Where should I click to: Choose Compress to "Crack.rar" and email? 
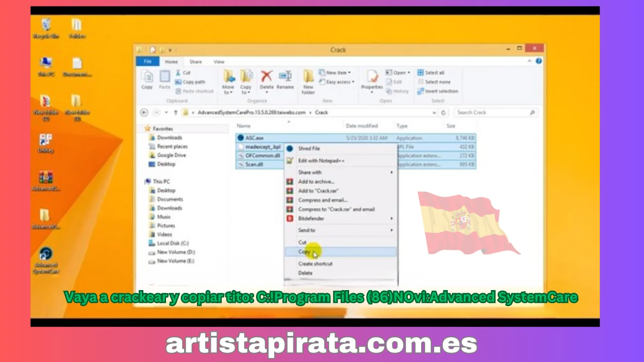(341, 209)
